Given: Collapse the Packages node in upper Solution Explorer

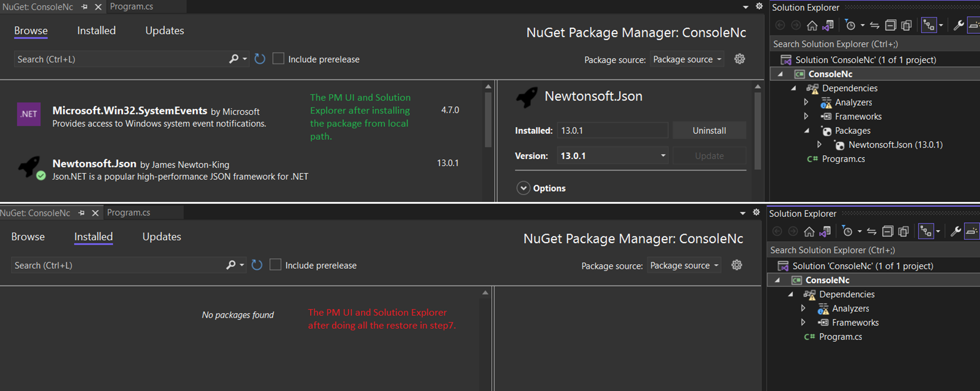Looking at the screenshot, I should coord(807,130).
